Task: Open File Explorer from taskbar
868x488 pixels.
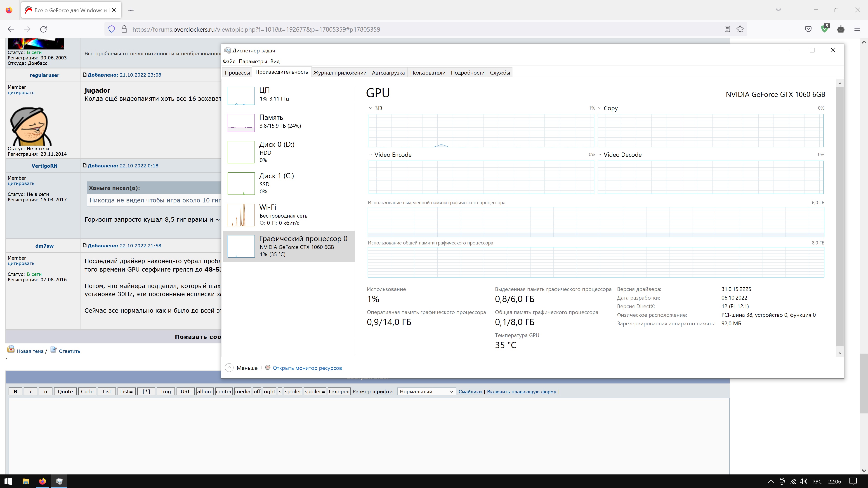Action: pyautogui.click(x=26, y=481)
